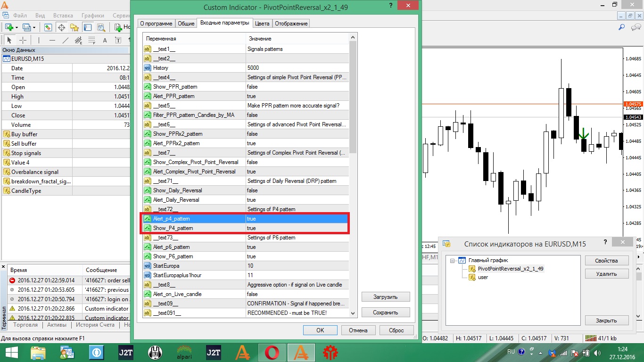Select the Overbalance signal row in Data Window
This screenshot has height=362, width=644.
click(x=66, y=172)
